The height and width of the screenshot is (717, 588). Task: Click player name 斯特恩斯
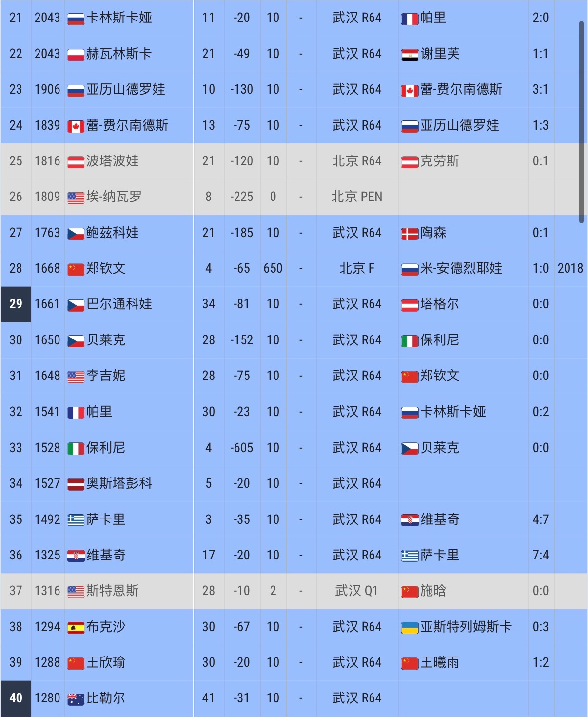pyautogui.click(x=113, y=591)
